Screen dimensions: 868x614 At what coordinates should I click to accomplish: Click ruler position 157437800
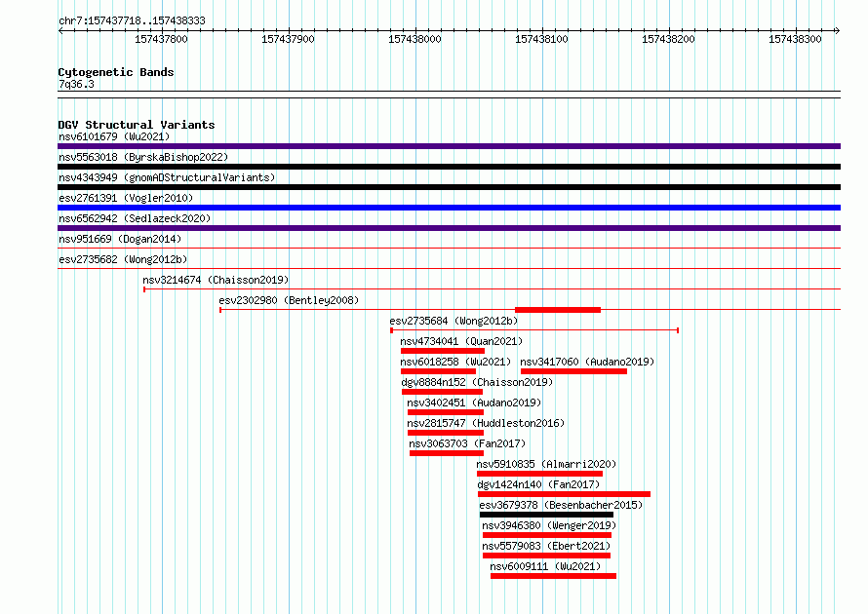click(x=161, y=39)
